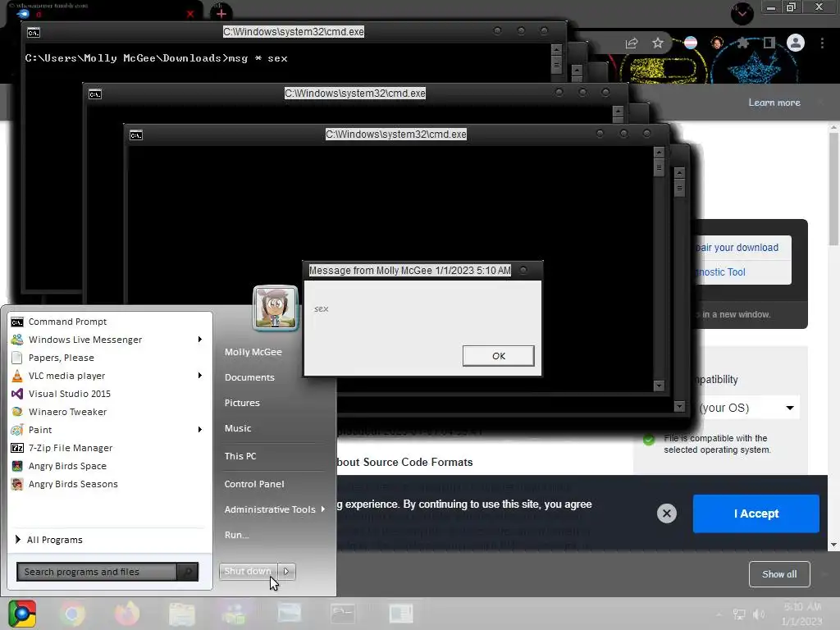Screen dimensions: 840x630
Task: Click system menu icon of front cmd window
Action: (136, 135)
